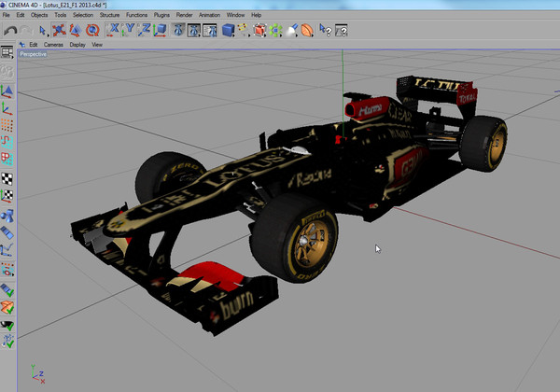Image resolution: width=560 pixels, height=392 pixels.
Task: Toggle Z axis lock
Action: tap(144, 30)
